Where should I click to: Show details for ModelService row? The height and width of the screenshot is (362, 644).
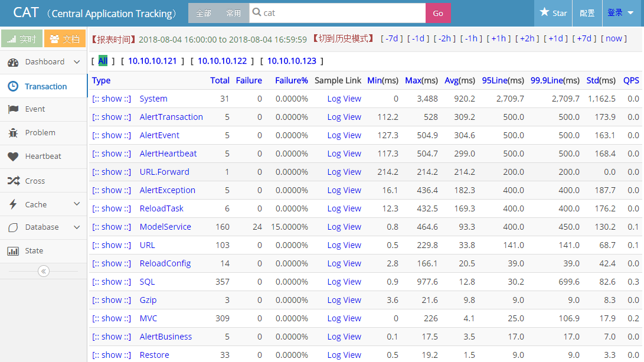tap(112, 227)
